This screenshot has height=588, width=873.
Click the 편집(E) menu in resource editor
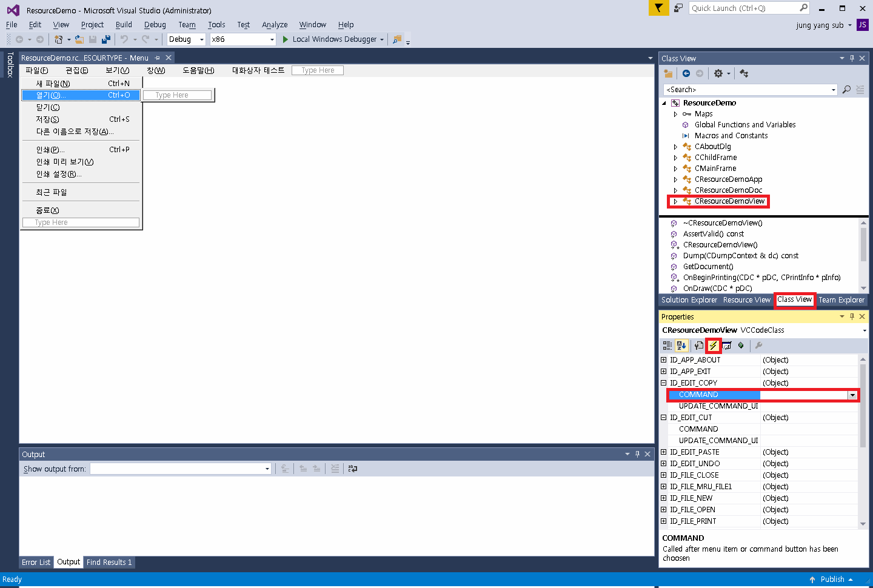pyautogui.click(x=77, y=70)
